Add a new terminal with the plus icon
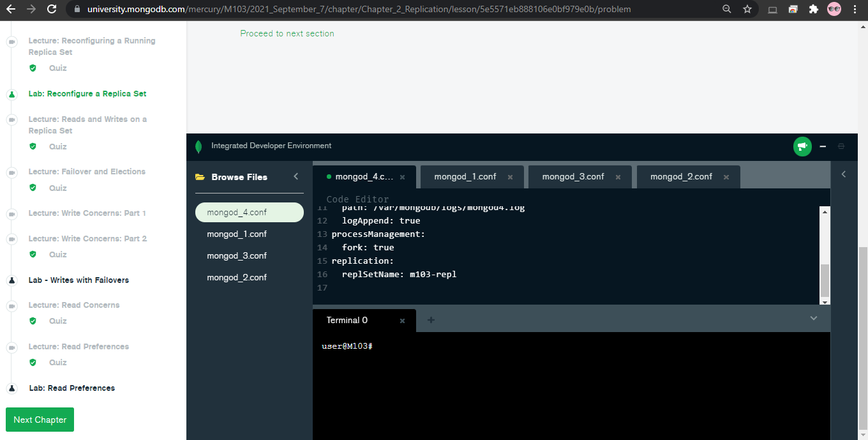The height and width of the screenshot is (440, 868). tap(431, 320)
